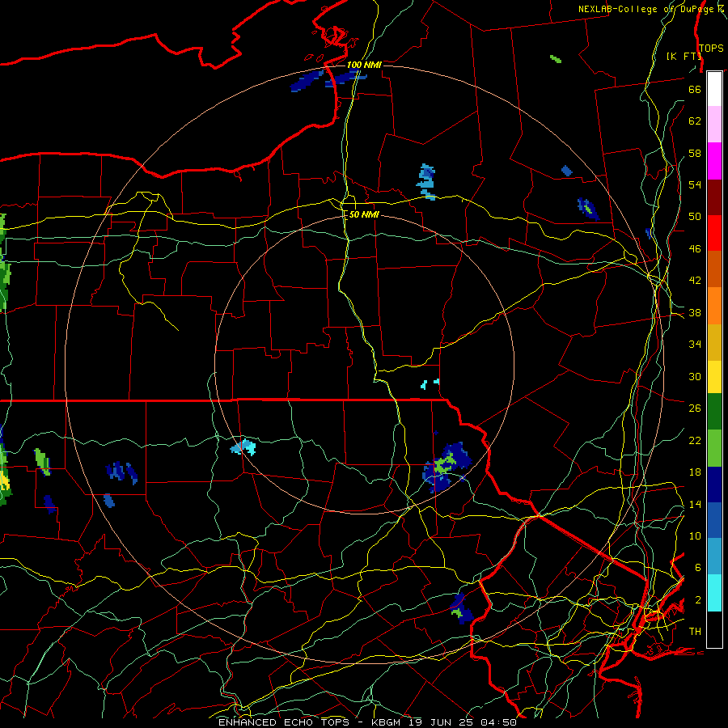Click the "NEXLAB-College of DuPage" credit text
The height and width of the screenshot is (728, 728).
pos(645,9)
